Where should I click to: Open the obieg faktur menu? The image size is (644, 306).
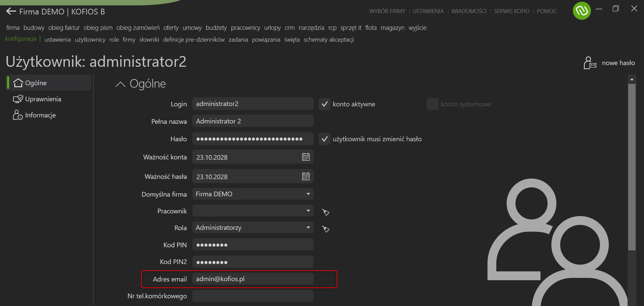pos(64,28)
